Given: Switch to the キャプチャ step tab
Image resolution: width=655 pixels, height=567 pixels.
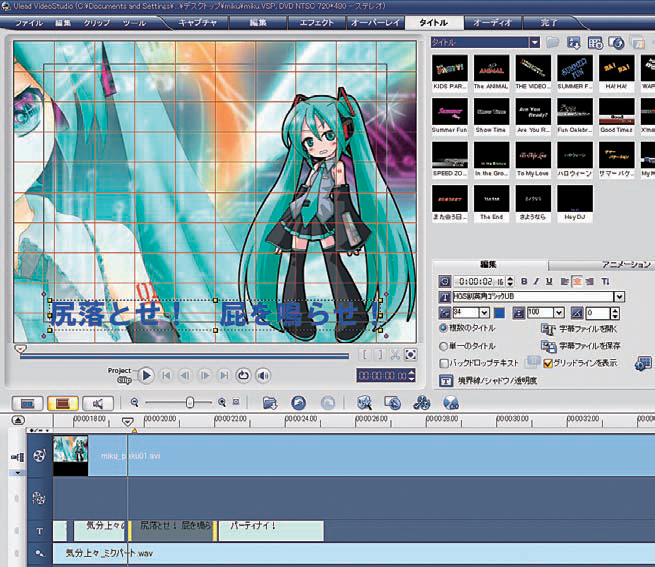Looking at the screenshot, I should [x=198, y=23].
